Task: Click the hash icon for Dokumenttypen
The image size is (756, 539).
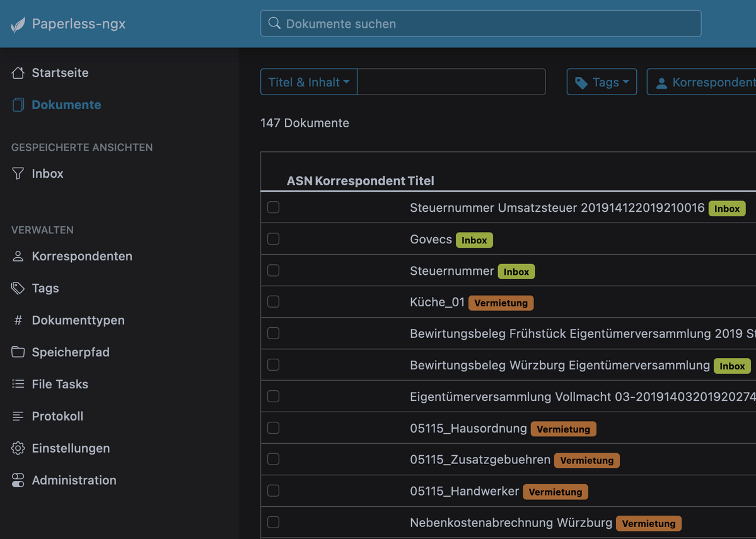Action: pos(18,320)
